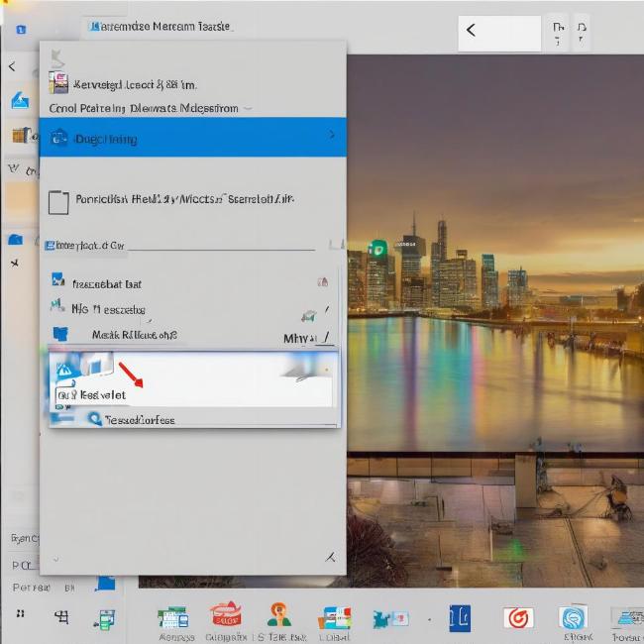Open the light blue round taskbar icon

[x=573, y=617]
